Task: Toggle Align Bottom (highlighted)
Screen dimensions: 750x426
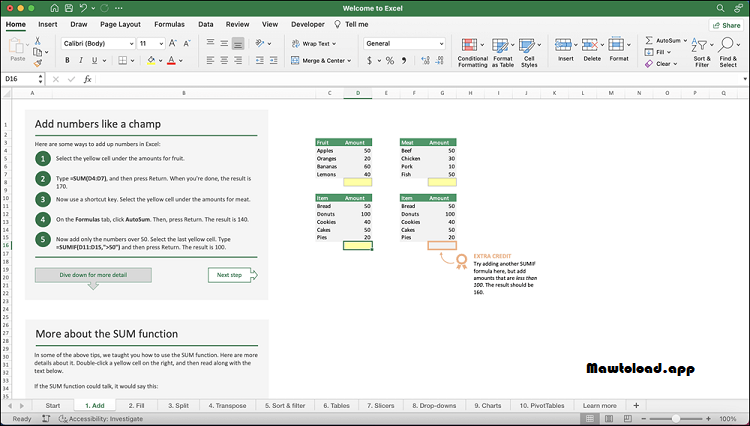Action: [238, 44]
